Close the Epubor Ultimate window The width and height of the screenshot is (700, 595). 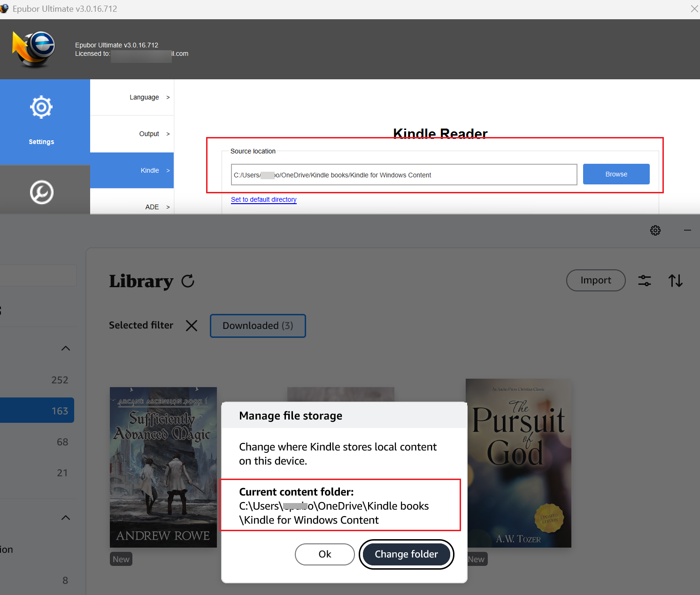click(694, 9)
